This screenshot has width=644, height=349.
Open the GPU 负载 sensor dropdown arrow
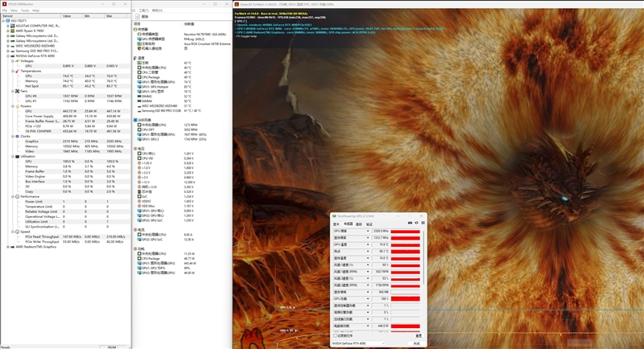click(x=368, y=299)
